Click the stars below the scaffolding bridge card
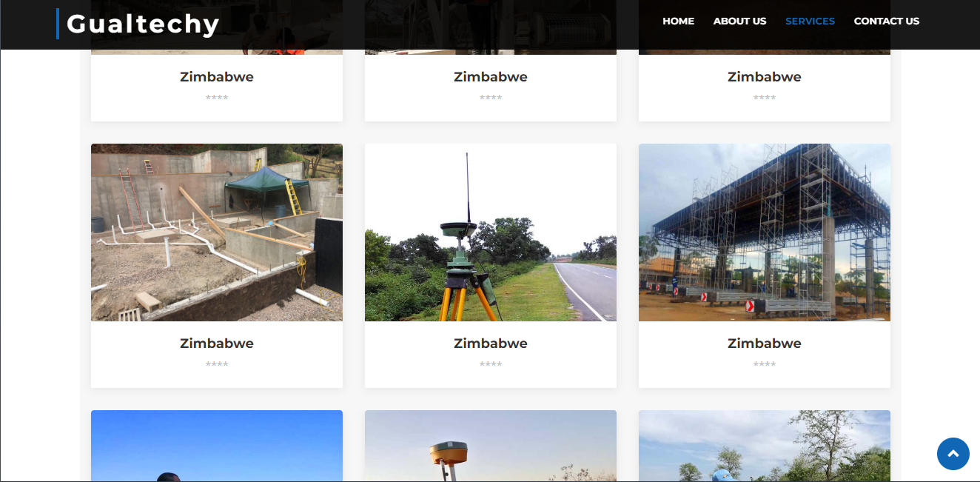The width and height of the screenshot is (980, 482). tap(764, 364)
